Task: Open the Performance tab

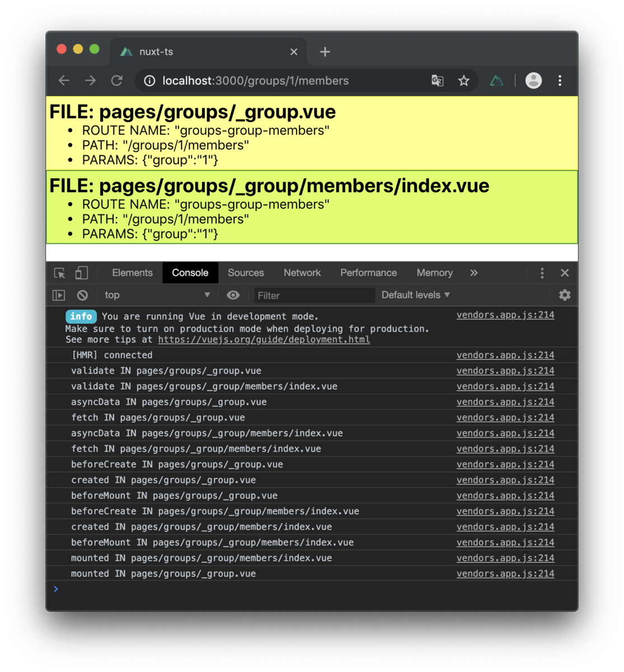Action: [368, 273]
